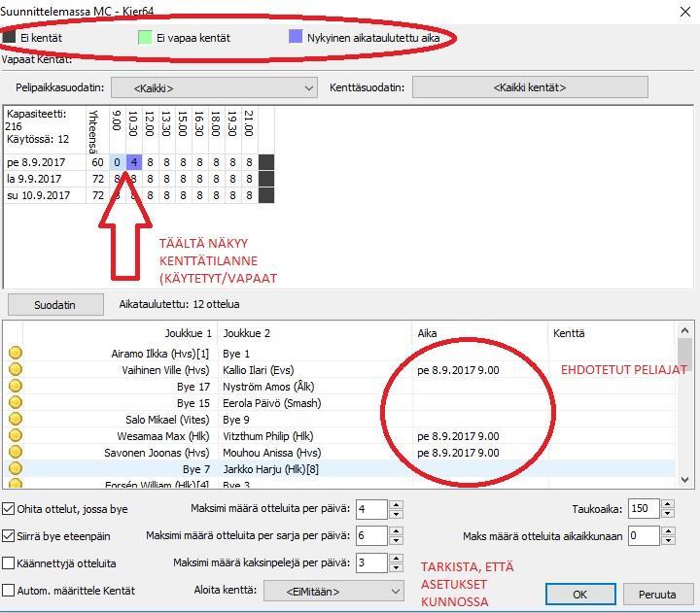Screen dimensions: 700x613
Task: Click the 'Nykyinen aikataulutettu aika' blue swatch
Action: (296, 36)
